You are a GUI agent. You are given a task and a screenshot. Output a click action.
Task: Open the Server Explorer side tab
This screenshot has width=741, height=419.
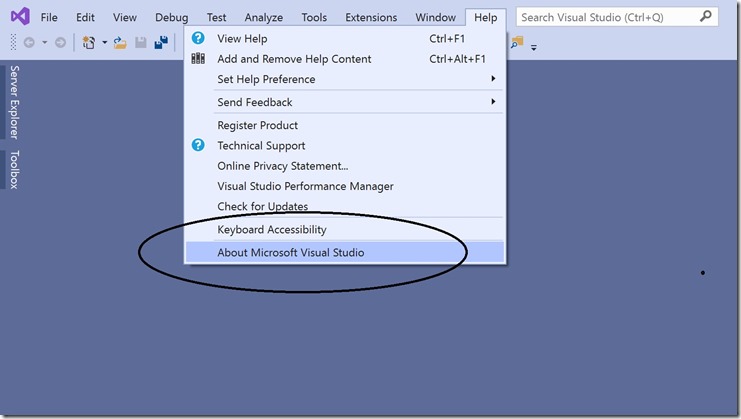click(x=14, y=102)
